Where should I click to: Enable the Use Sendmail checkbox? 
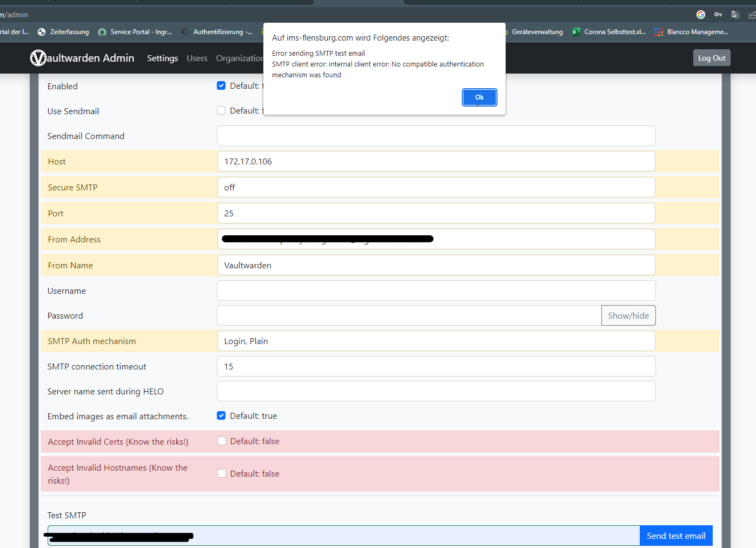point(221,110)
